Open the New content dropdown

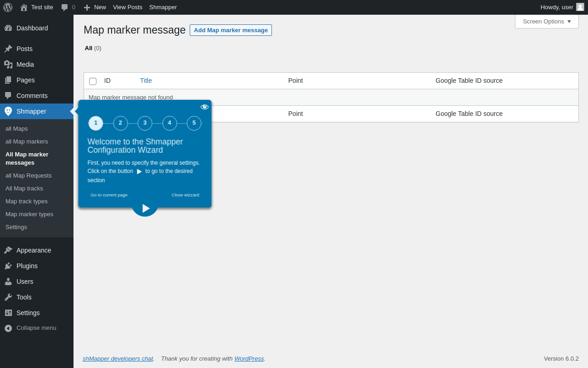click(95, 7)
